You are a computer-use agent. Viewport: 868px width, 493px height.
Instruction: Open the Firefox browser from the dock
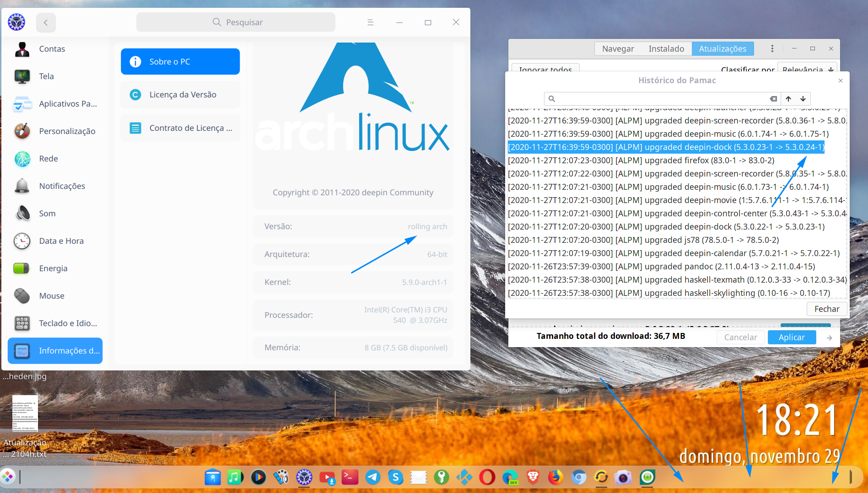556,477
